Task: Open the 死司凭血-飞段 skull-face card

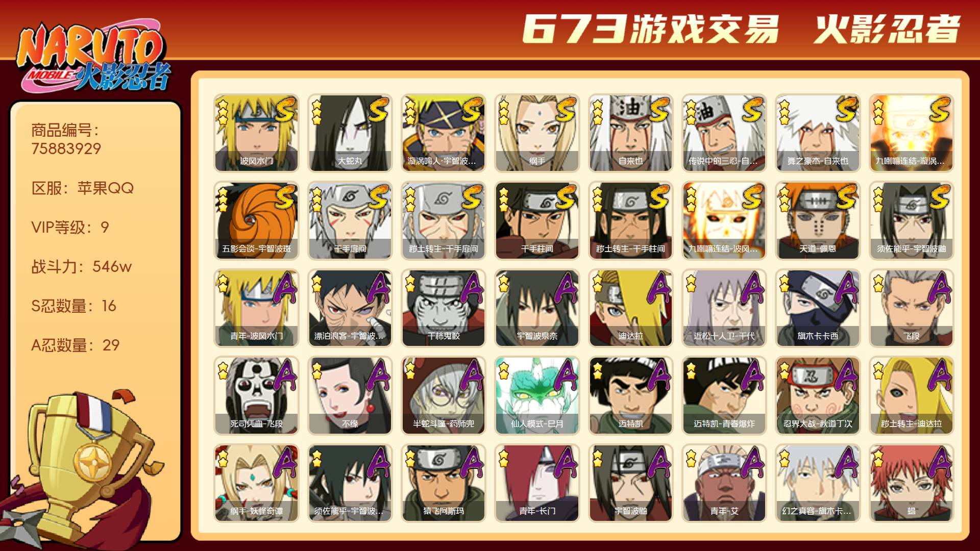Action: (x=256, y=395)
